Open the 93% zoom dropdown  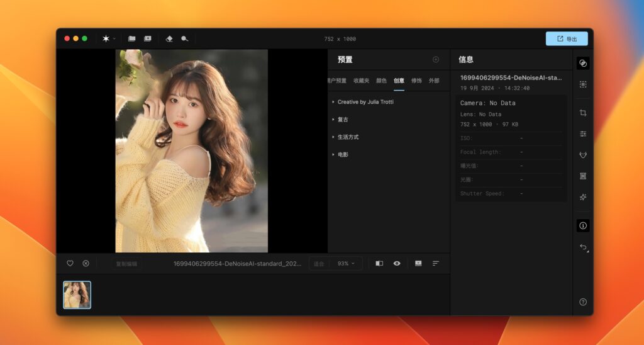[346, 264]
